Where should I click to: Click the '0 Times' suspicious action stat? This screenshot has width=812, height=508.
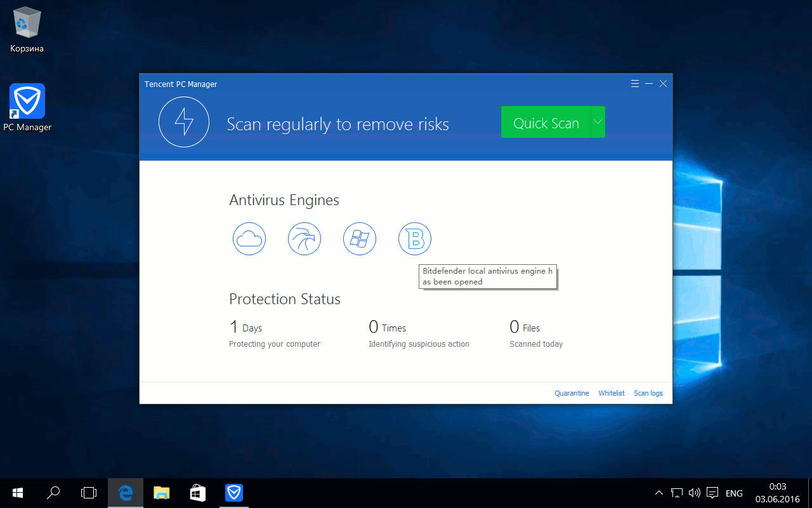388,328
